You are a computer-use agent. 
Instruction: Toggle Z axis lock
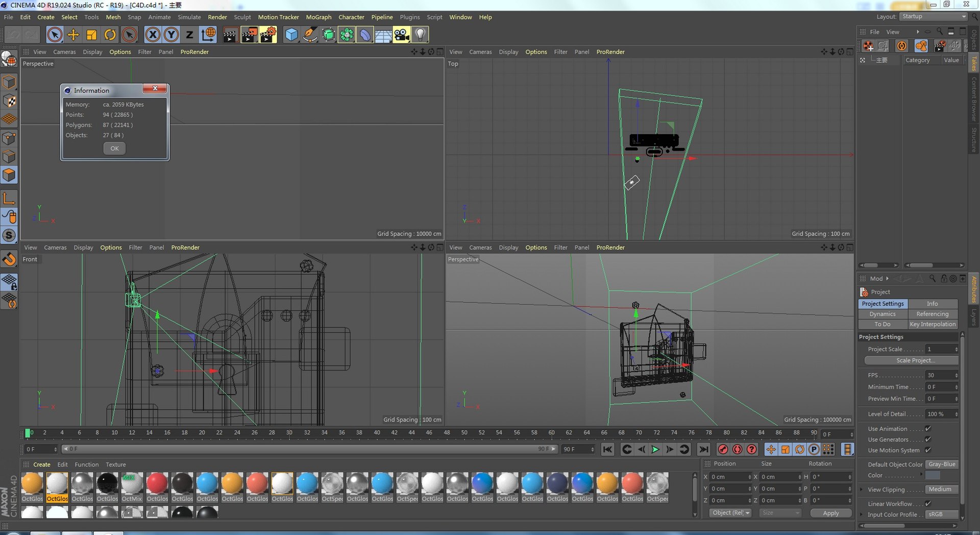click(189, 35)
